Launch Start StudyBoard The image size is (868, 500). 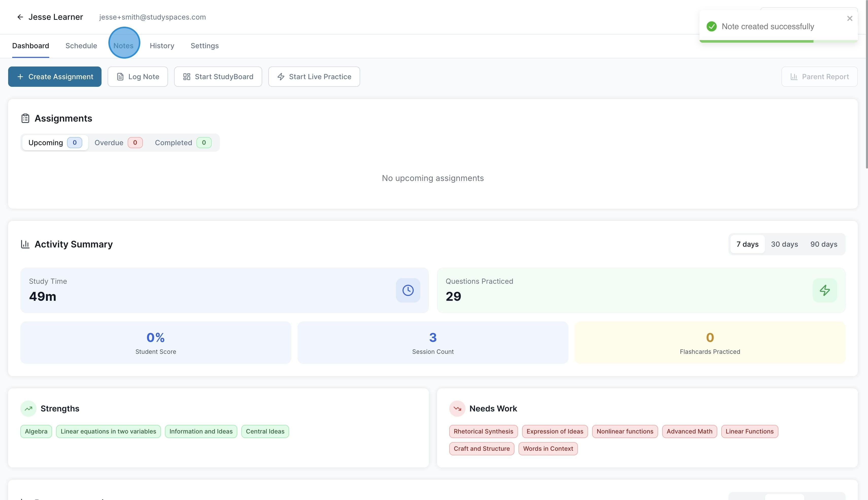click(218, 77)
